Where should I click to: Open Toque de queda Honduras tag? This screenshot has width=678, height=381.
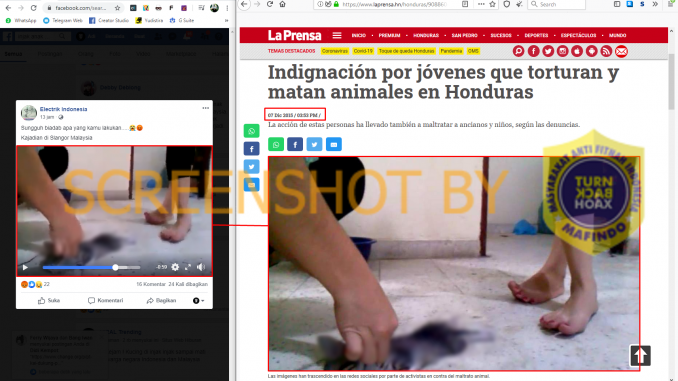click(x=406, y=51)
